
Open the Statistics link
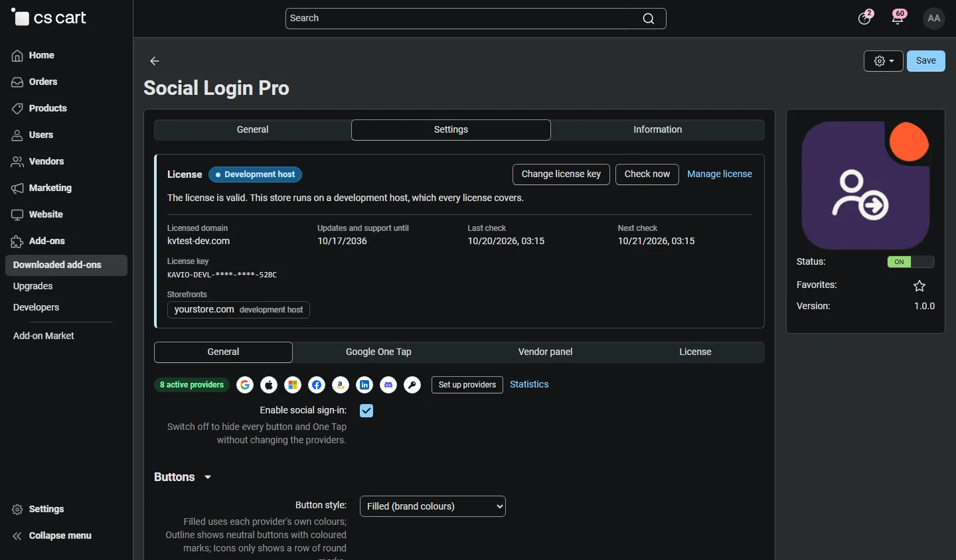529,385
